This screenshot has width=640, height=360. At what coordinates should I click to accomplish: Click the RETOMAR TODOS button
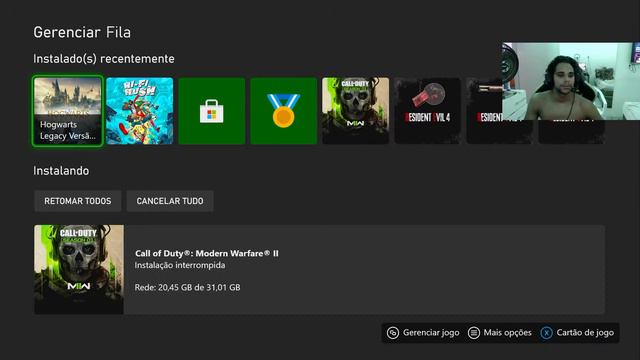coord(78,201)
